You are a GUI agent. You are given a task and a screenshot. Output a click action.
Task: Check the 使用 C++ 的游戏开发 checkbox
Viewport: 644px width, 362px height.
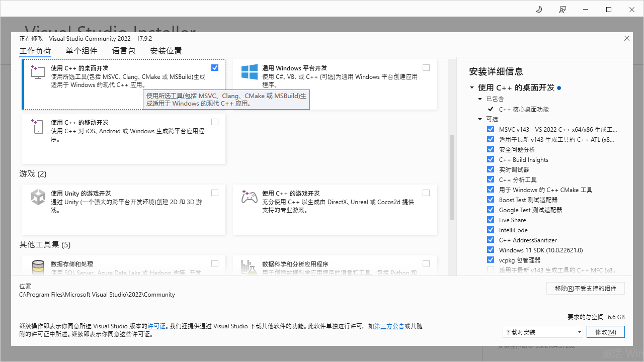coord(426,193)
